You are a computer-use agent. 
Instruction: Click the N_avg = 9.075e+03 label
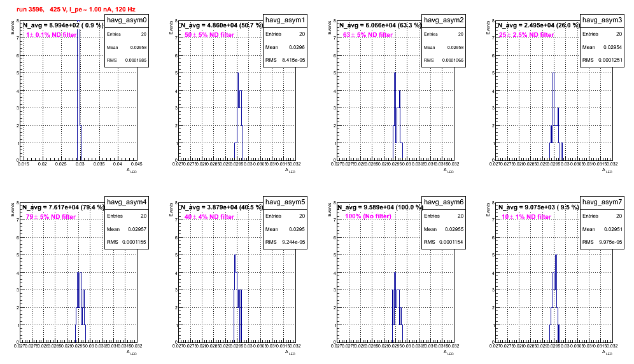pyautogui.click(x=539, y=207)
